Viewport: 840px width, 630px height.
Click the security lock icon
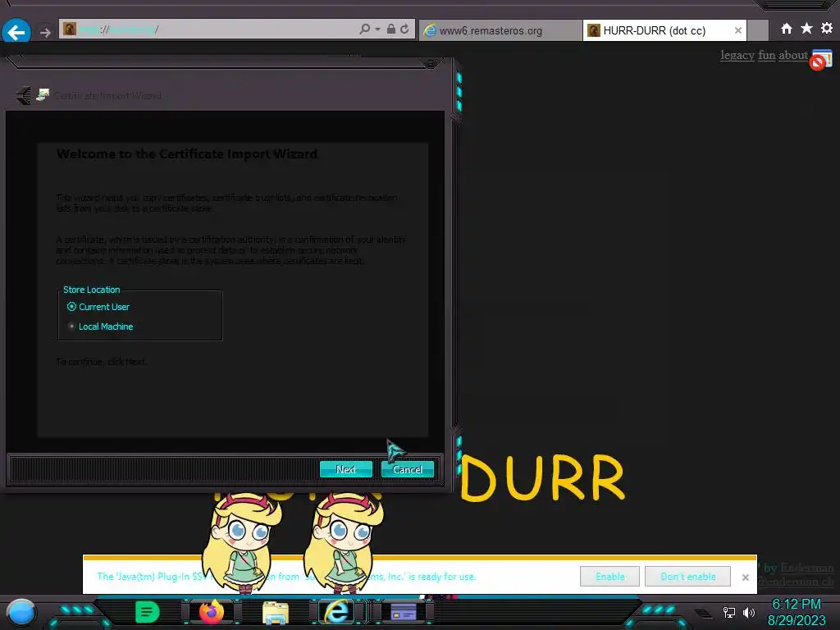tap(391, 29)
